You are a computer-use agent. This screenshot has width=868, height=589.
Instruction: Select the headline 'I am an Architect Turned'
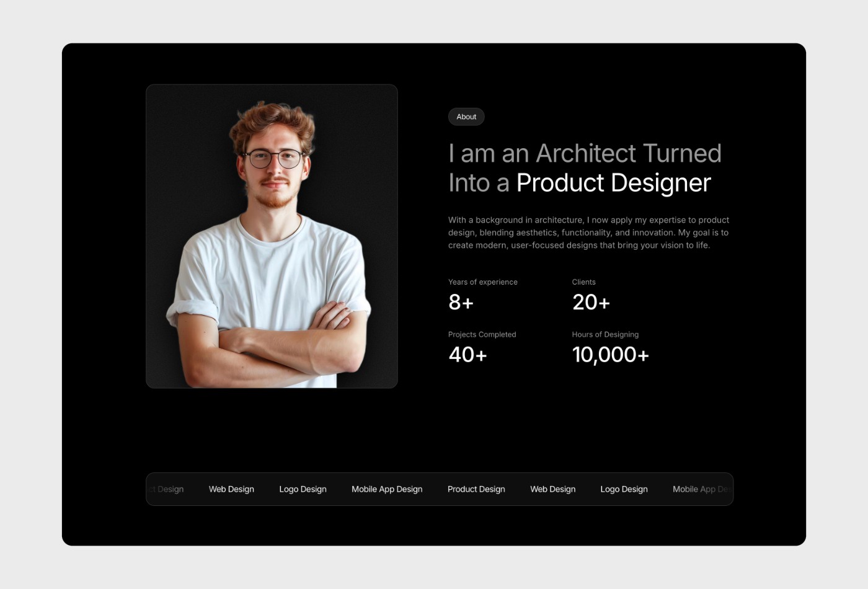click(x=585, y=153)
